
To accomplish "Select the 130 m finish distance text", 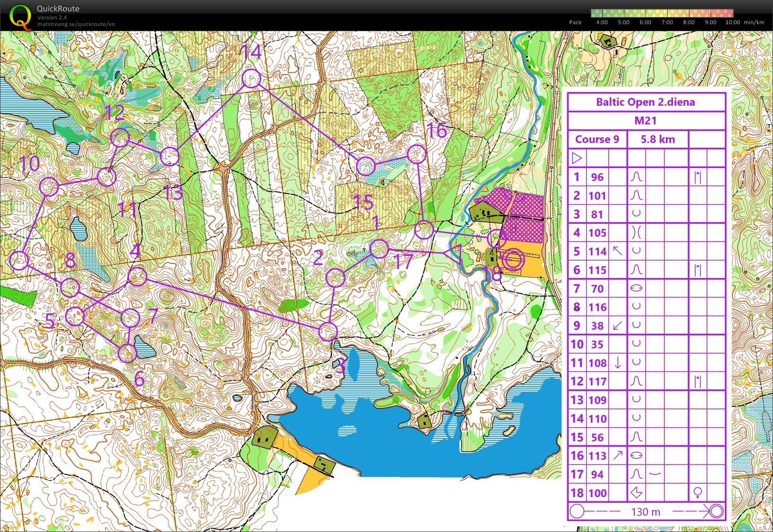I will 646,512.
